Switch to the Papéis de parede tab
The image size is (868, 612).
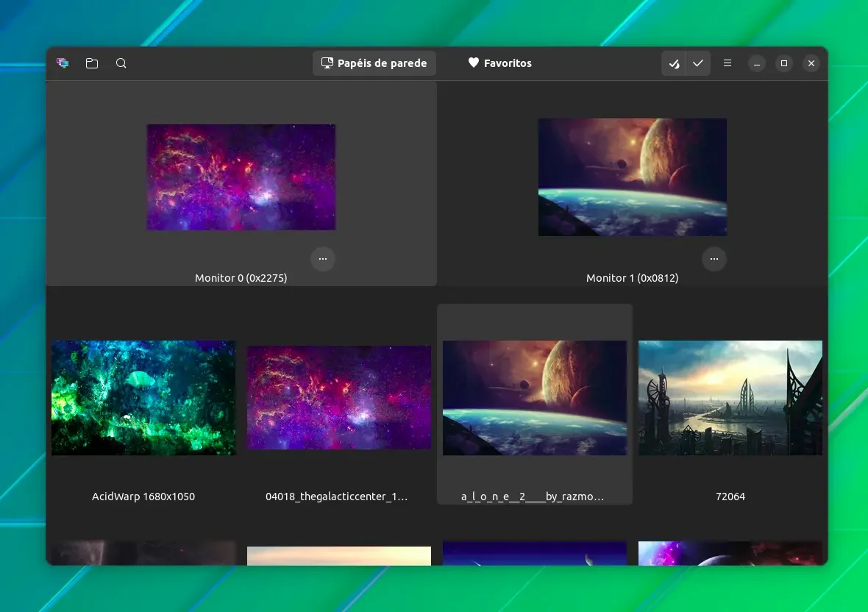click(x=374, y=63)
